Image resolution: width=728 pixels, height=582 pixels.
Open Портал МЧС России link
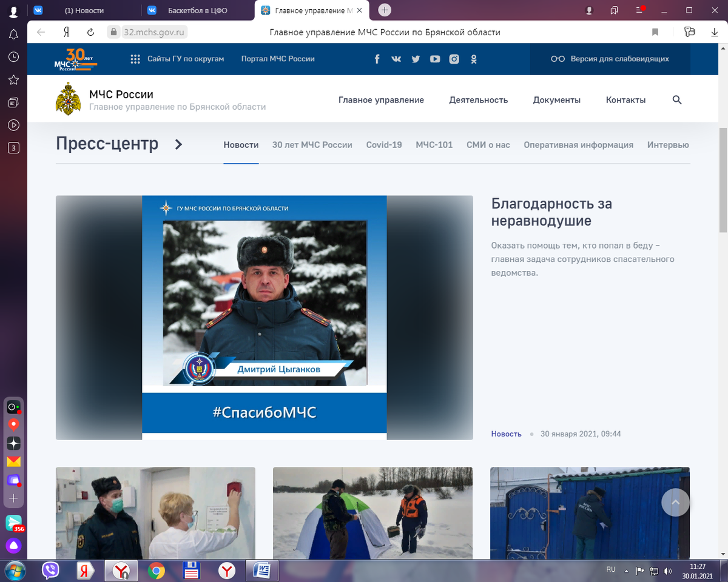pos(278,59)
